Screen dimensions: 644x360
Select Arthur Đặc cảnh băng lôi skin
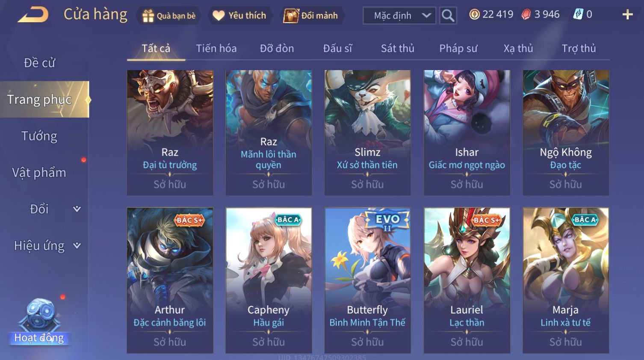(x=170, y=280)
